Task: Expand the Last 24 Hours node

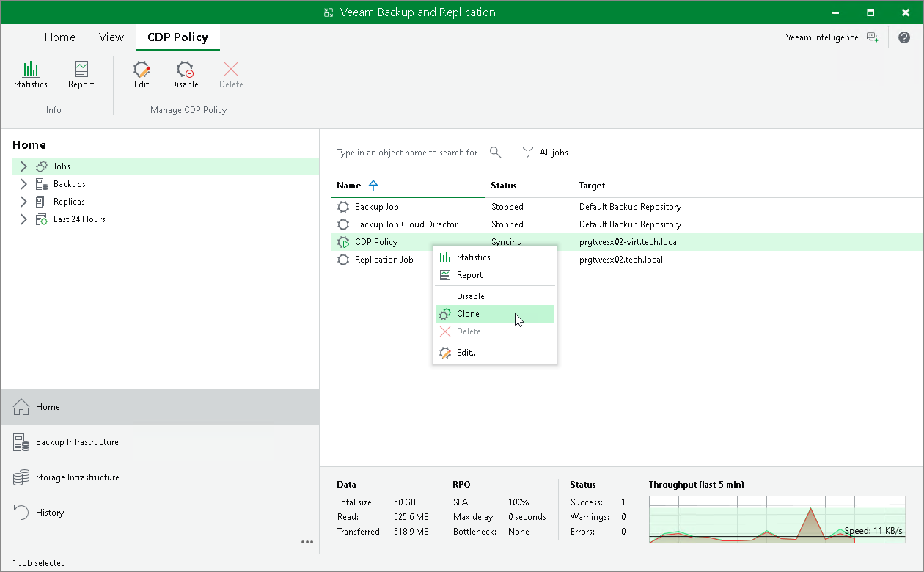Action: 23,219
